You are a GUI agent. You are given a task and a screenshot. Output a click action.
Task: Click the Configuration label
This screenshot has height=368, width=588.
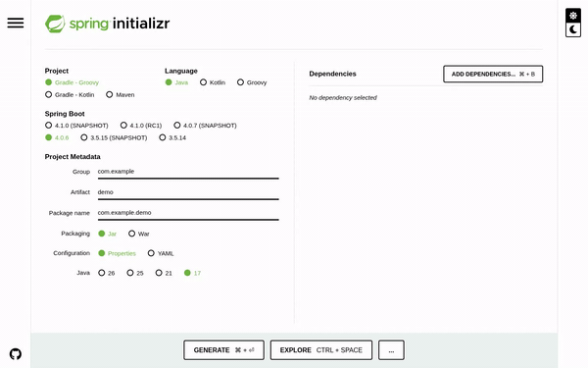click(x=72, y=253)
